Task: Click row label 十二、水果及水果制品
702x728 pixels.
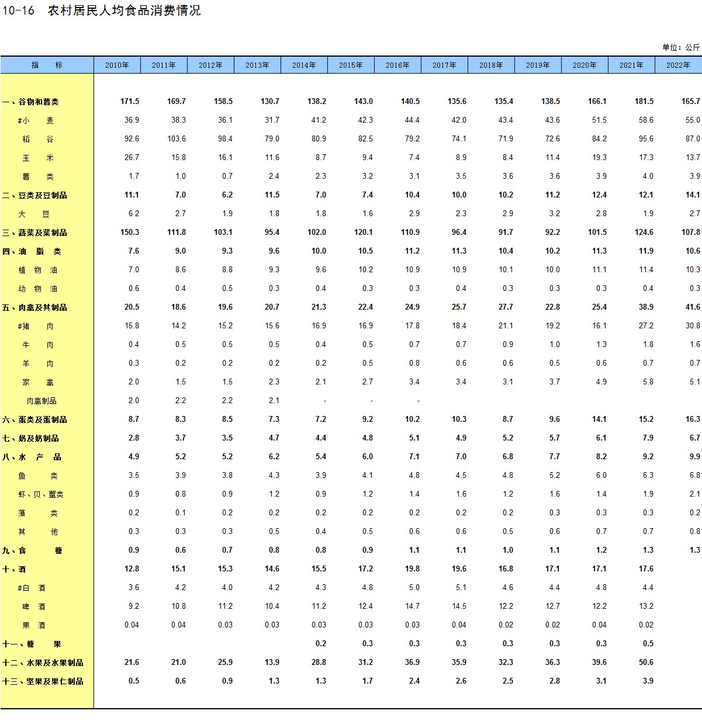Action: point(43,663)
